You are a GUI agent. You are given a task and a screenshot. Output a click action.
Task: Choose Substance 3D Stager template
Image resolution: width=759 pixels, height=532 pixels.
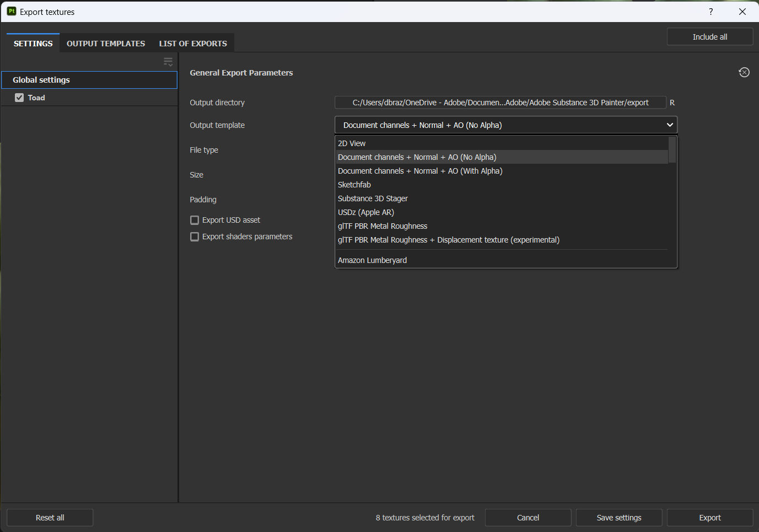[502, 198]
